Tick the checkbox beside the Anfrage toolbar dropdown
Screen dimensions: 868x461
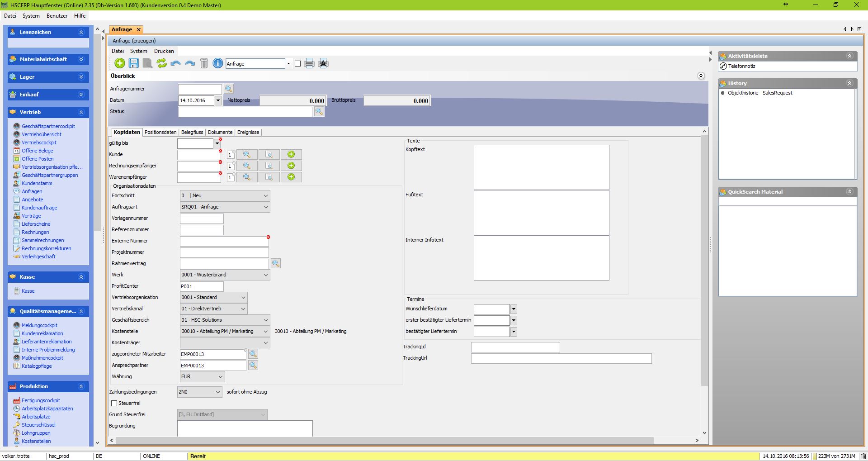pyautogui.click(x=297, y=64)
